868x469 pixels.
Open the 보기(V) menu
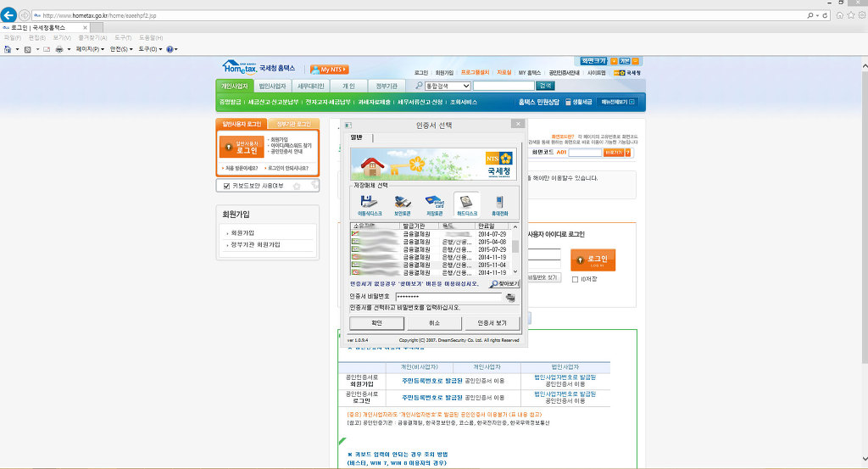[x=62, y=37]
